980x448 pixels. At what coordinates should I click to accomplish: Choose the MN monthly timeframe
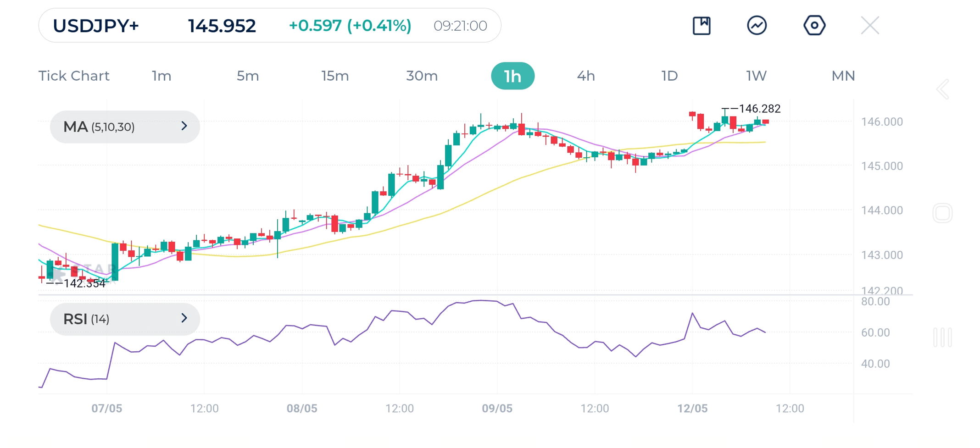pos(843,76)
